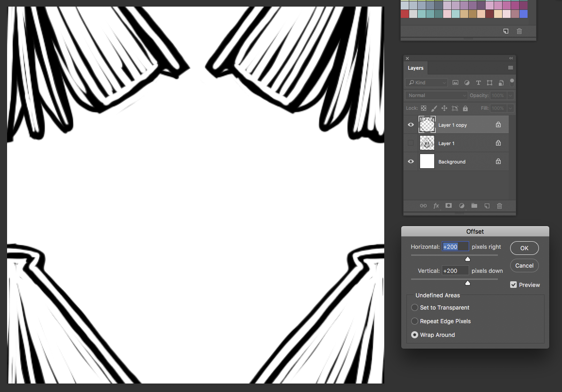Show Layer 1 via empty visibility box
Image resolution: width=562 pixels, height=392 pixels.
click(x=411, y=143)
